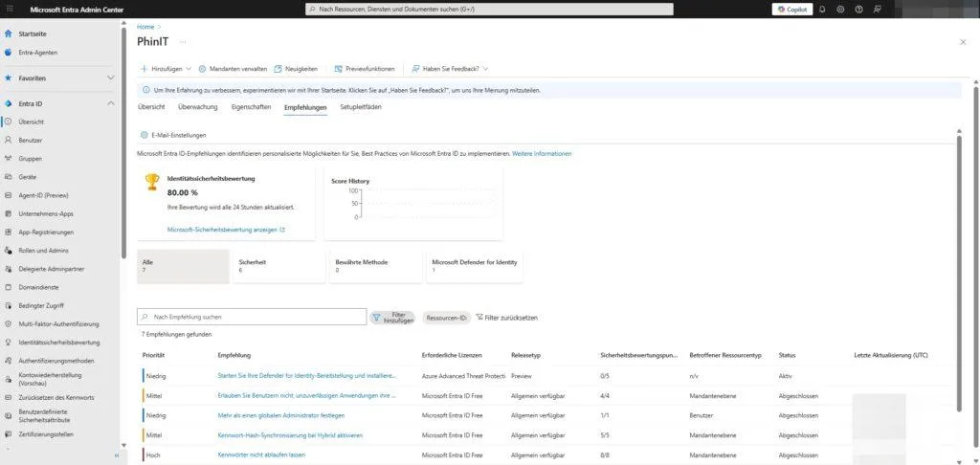Click the help question mark icon

coord(858,9)
